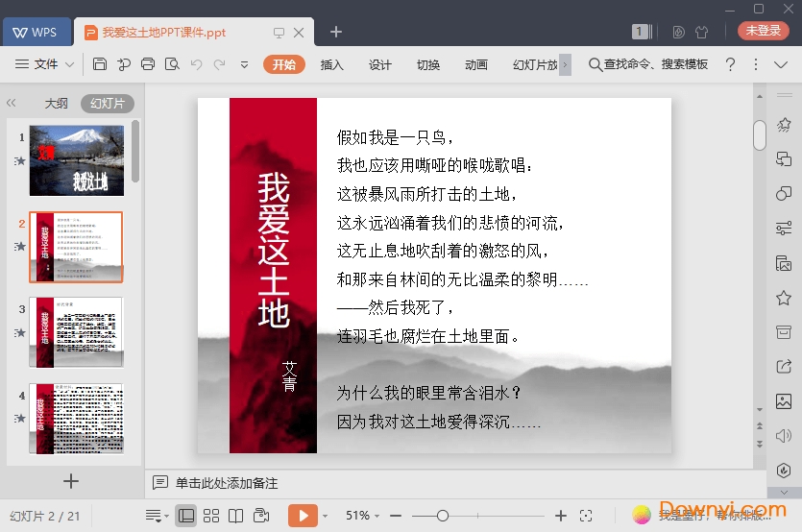
Task: Expand the quick access toolbar dropdown
Action: click(x=244, y=64)
